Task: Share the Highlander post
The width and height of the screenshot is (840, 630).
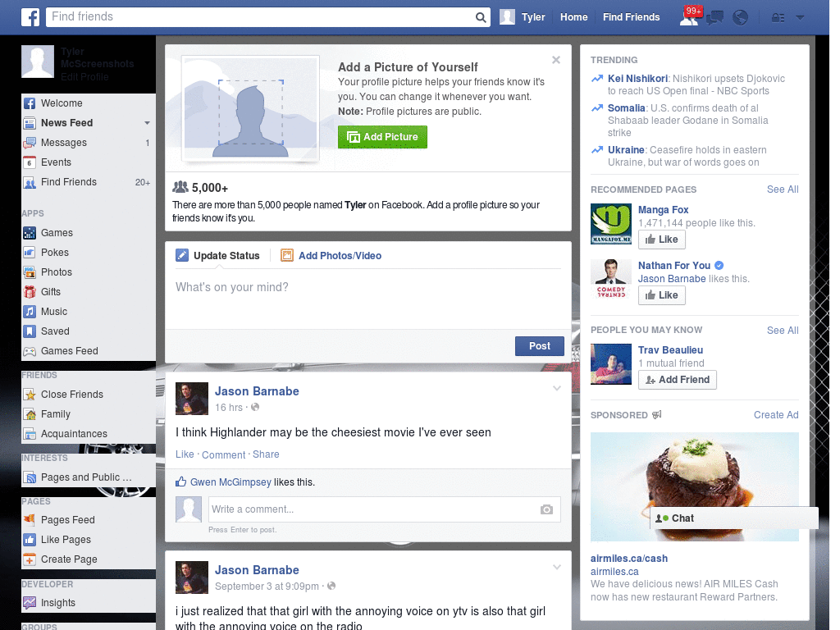Action: 266,454
